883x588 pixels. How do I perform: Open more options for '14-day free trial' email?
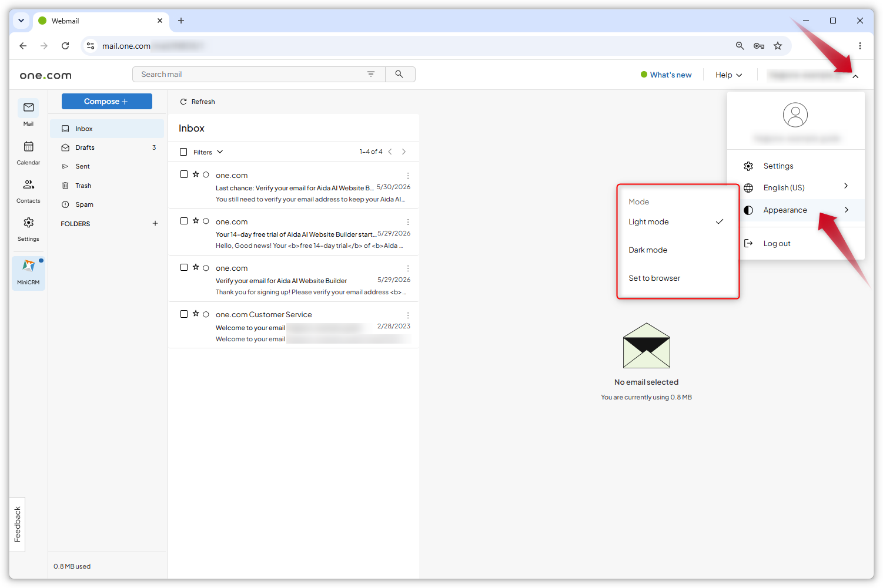408,222
